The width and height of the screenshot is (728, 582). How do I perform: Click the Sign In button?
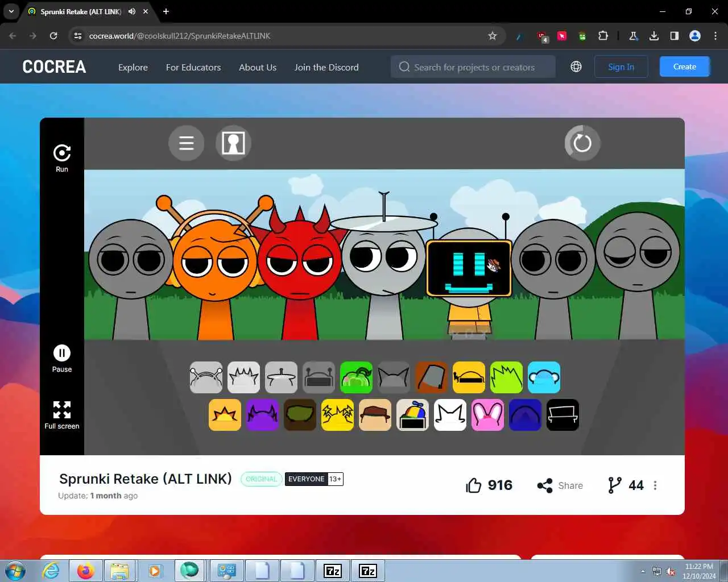click(621, 66)
